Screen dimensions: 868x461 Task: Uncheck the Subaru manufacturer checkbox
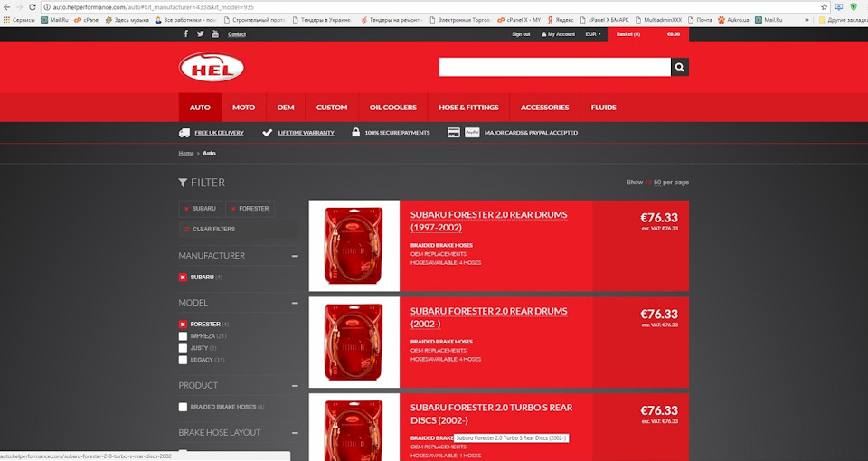point(183,278)
